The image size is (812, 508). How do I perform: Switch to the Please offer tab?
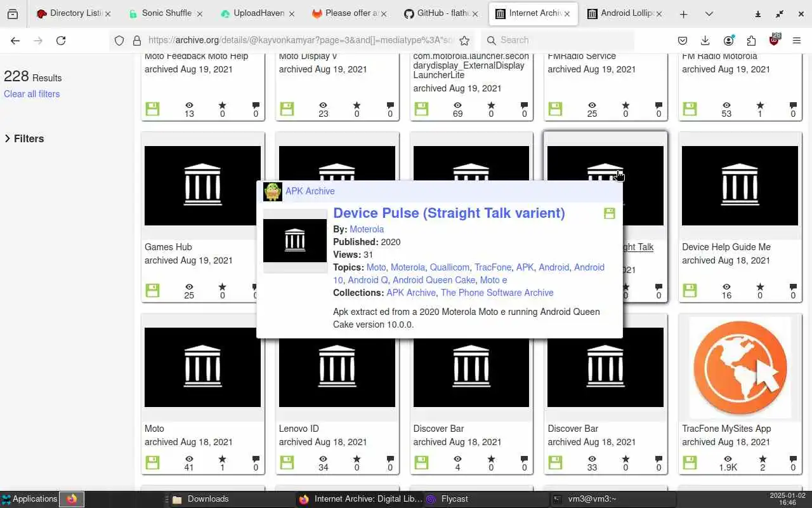tap(348, 13)
